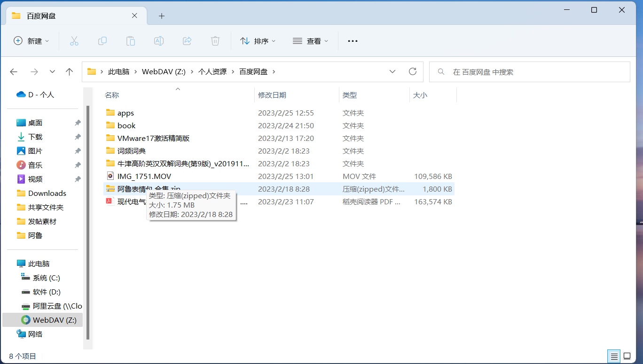Open the three-dot See more menu

coord(353,41)
